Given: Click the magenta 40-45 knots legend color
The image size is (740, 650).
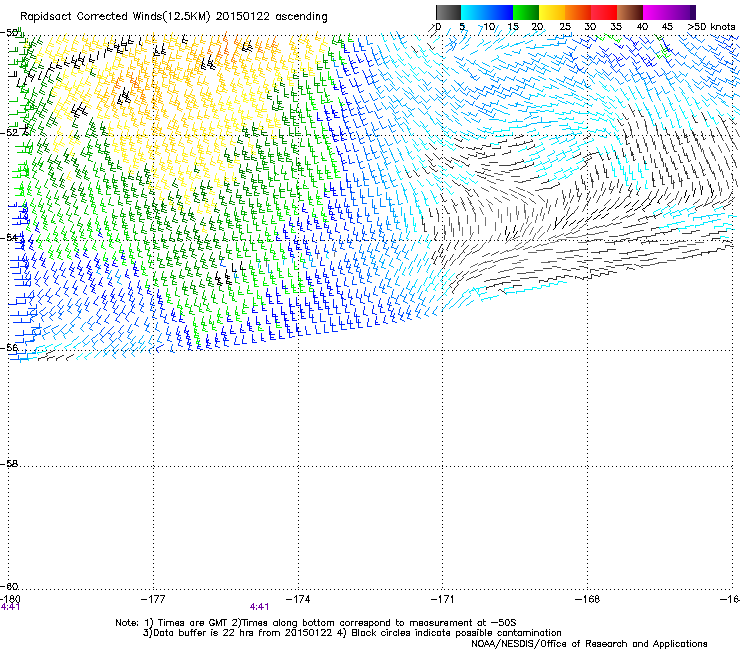Looking at the screenshot, I should (656, 12).
